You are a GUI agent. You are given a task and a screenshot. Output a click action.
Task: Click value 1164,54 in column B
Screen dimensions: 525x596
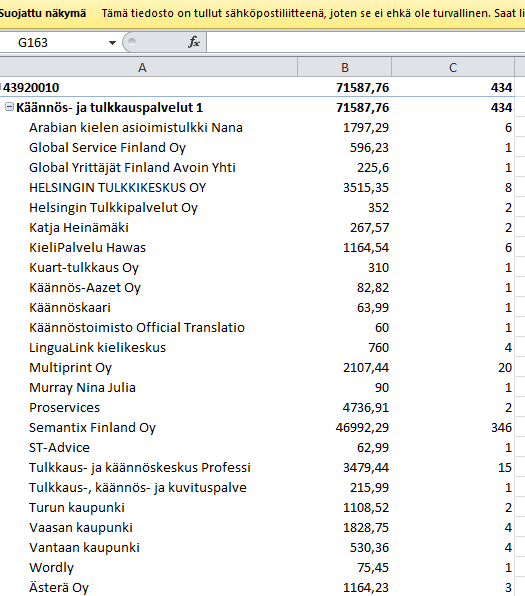point(366,248)
